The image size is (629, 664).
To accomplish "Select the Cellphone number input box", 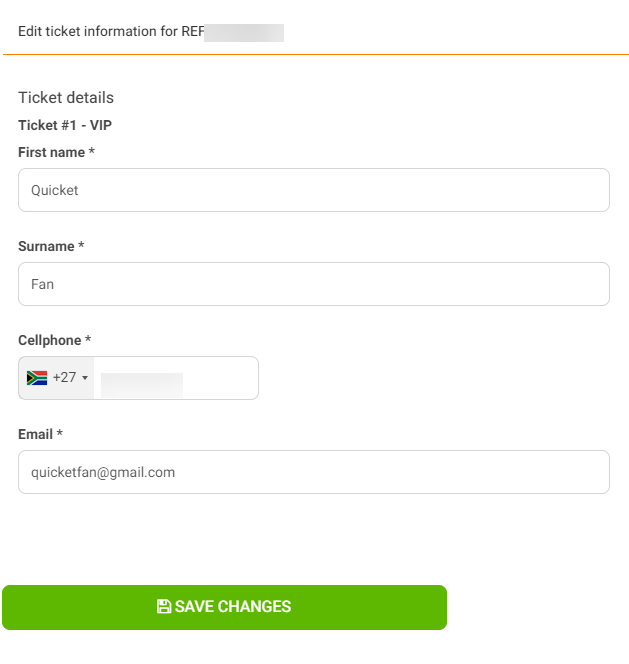I will tap(176, 378).
